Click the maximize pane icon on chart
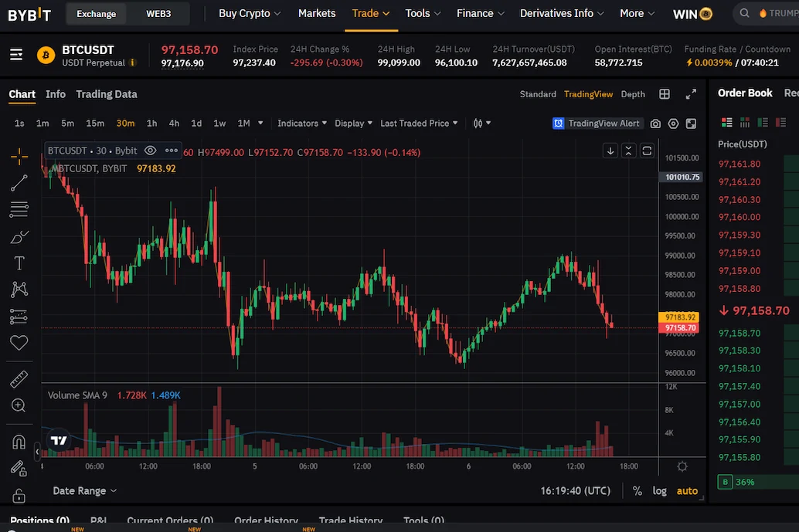This screenshot has width=799, height=532. [x=647, y=151]
